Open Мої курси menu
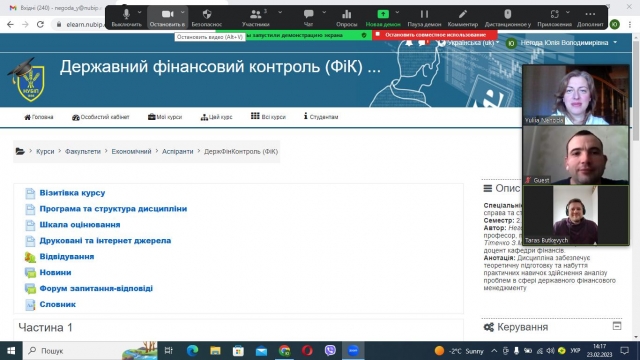640x360 pixels. [x=165, y=117]
